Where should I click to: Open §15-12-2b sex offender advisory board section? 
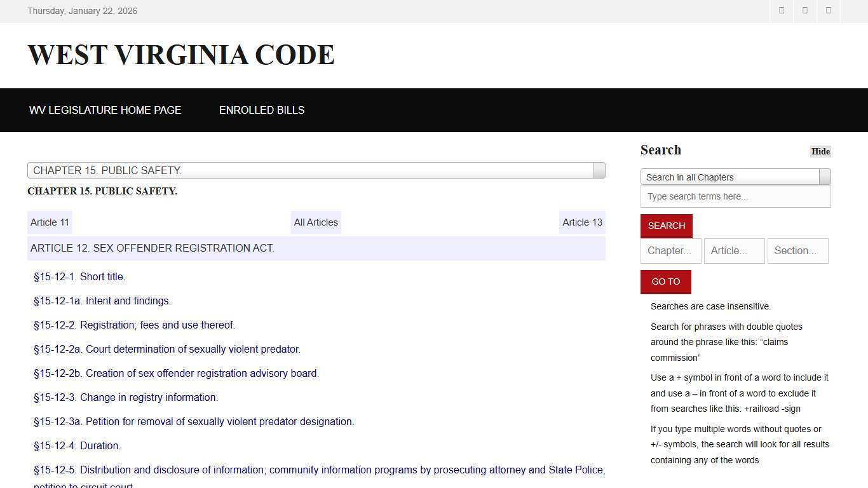[x=176, y=373]
